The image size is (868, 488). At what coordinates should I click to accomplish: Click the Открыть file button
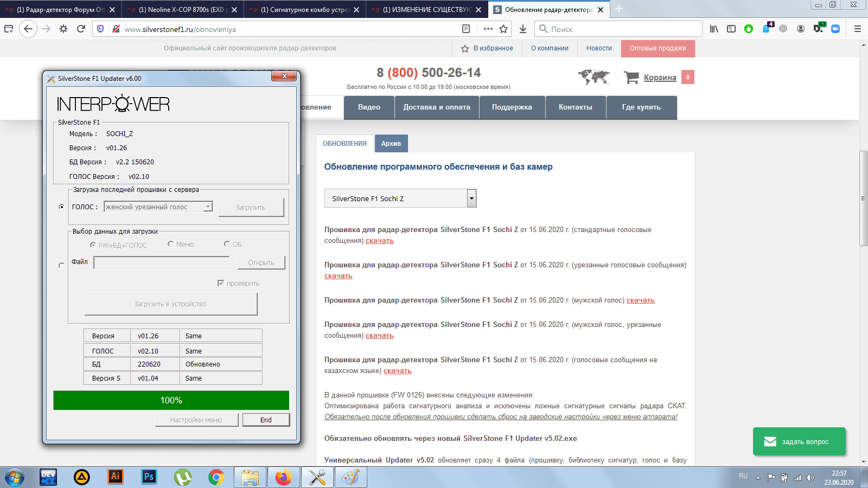pyautogui.click(x=261, y=263)
